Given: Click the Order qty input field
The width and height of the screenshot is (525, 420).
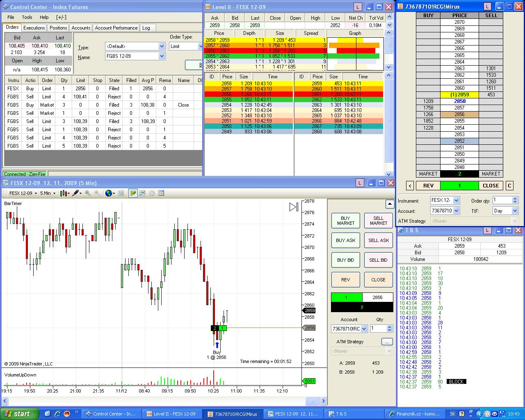Looking at the screenshot, I should [502, 200].
